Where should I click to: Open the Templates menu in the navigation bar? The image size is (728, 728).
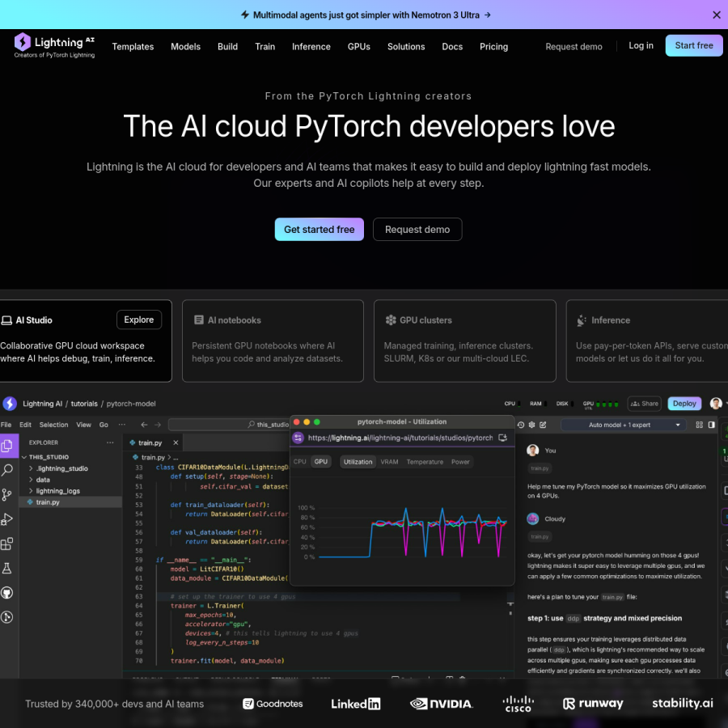click(133, 46)
